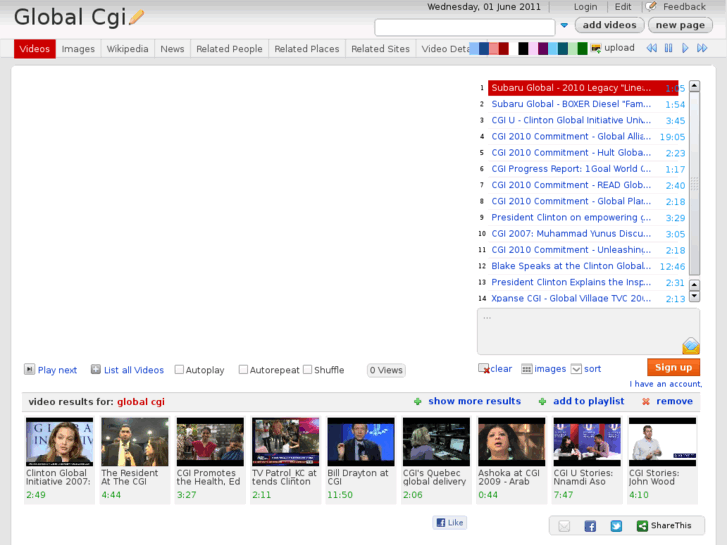Enable the Autoplay checkbox
The height and width of the screenshot is (545, 727).
(179, 370)
